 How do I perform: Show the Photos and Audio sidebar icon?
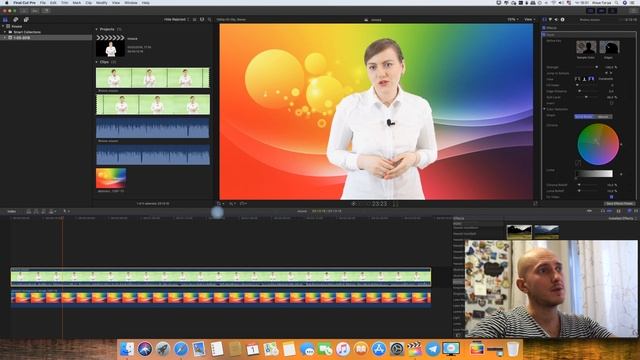pos(16,19)
